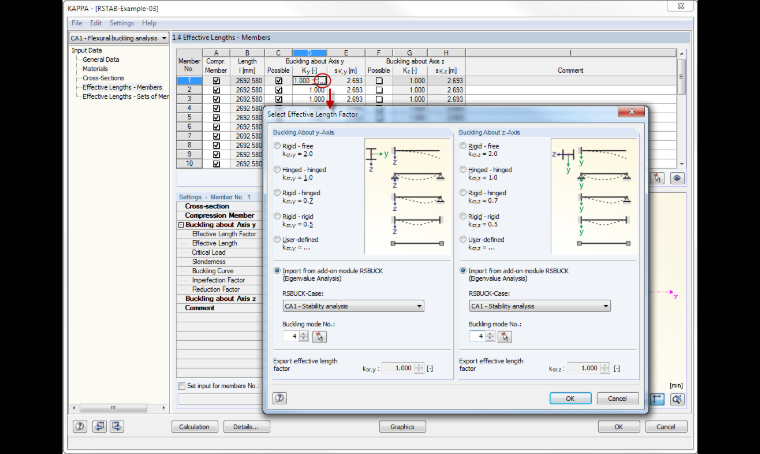Select Import from RSBUCK for z-axis buckling

pos(463,271)
